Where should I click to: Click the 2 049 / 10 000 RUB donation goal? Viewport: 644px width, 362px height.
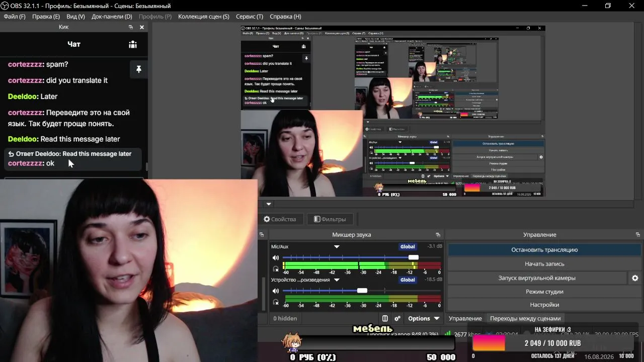553,343
